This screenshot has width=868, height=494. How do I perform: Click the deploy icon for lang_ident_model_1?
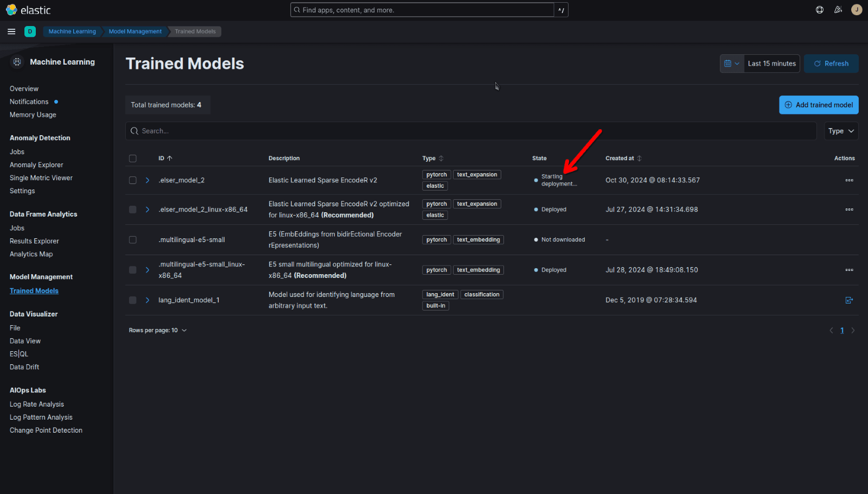pos(849,300)
